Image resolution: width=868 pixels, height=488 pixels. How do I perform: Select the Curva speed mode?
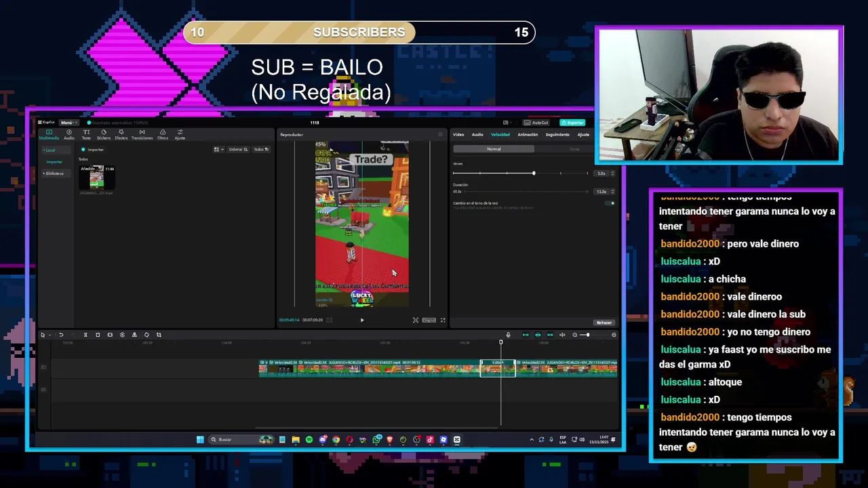[574, 149]
